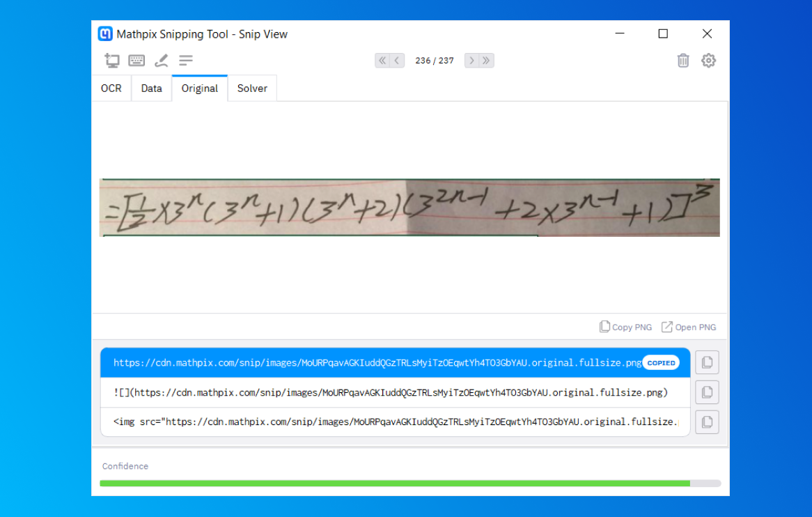Minimize the Mathpix Snipping Tool window
The height and width of the screenshot is (517, 812).
(620, 33)
